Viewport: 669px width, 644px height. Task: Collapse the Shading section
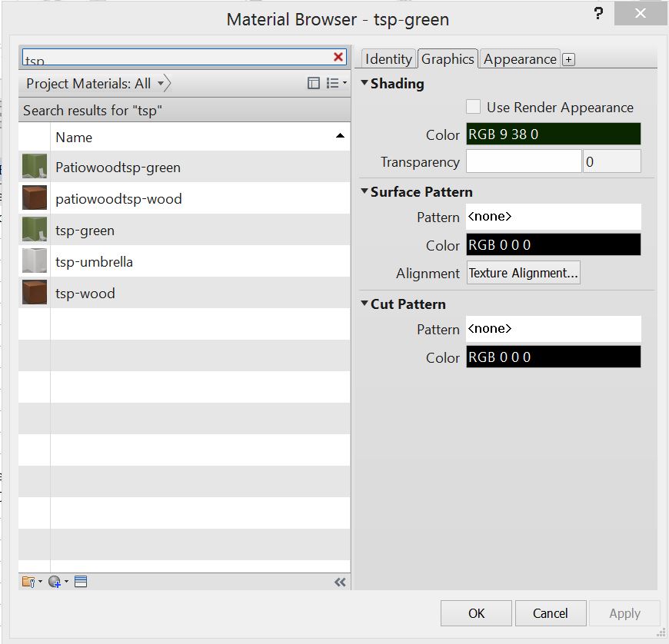tap(364, 83)
